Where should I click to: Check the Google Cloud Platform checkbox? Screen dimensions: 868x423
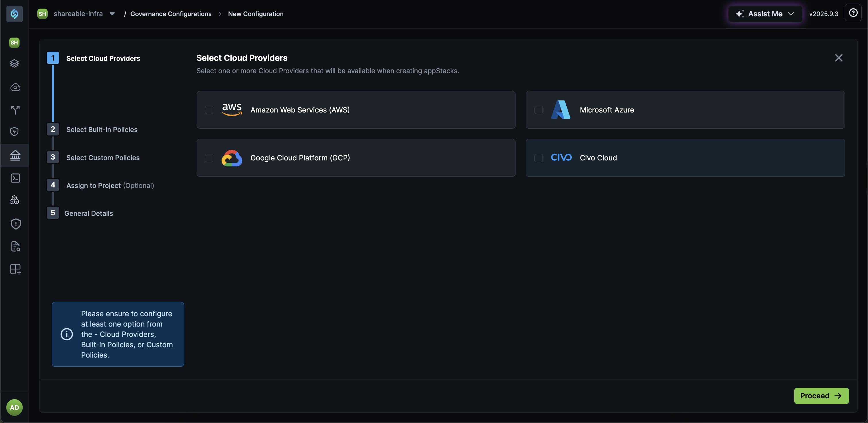click(209, 158)
